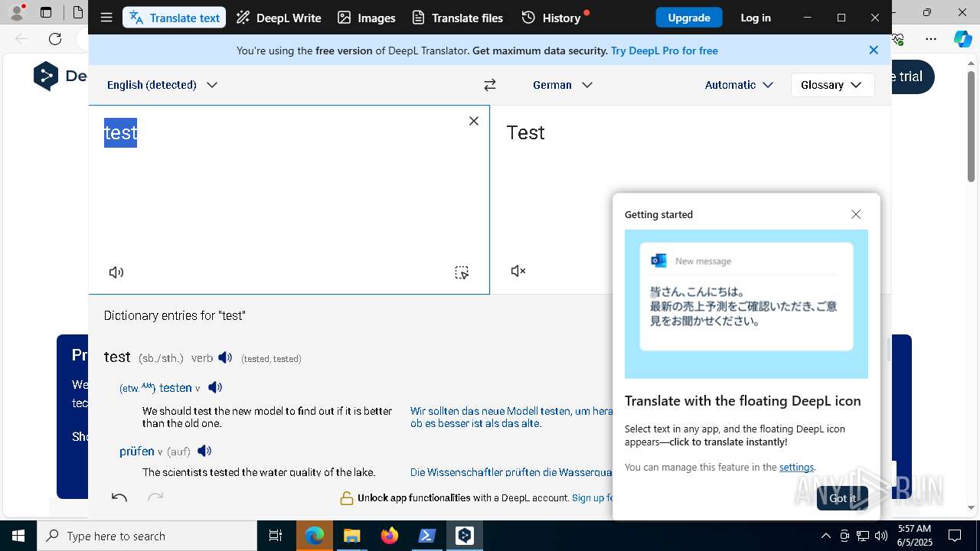Click the translated word "Test"

pyautogui.click(x=526, y=132)
